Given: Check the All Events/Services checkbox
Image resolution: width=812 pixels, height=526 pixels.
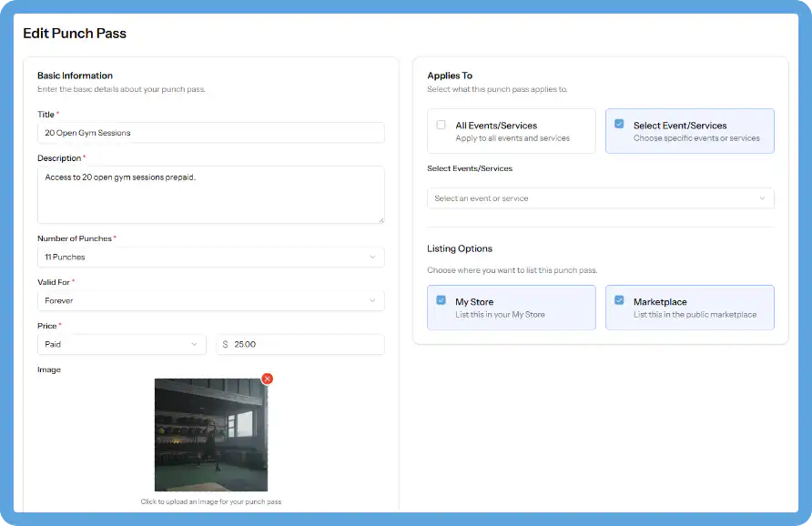Looking at the screenshot, I should pyautogui.click(x=441, y=125).
